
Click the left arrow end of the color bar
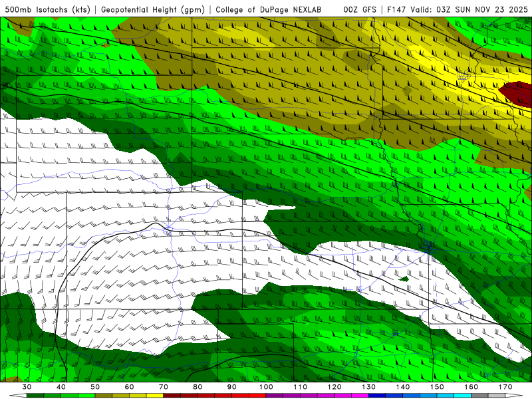pyautogui.click(x=18, y=396)
